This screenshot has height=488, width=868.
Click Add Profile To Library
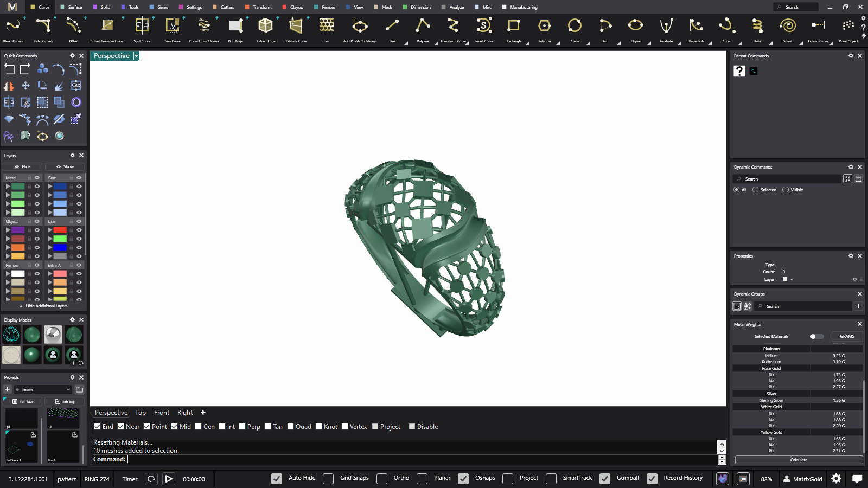(x=360, y=29)
